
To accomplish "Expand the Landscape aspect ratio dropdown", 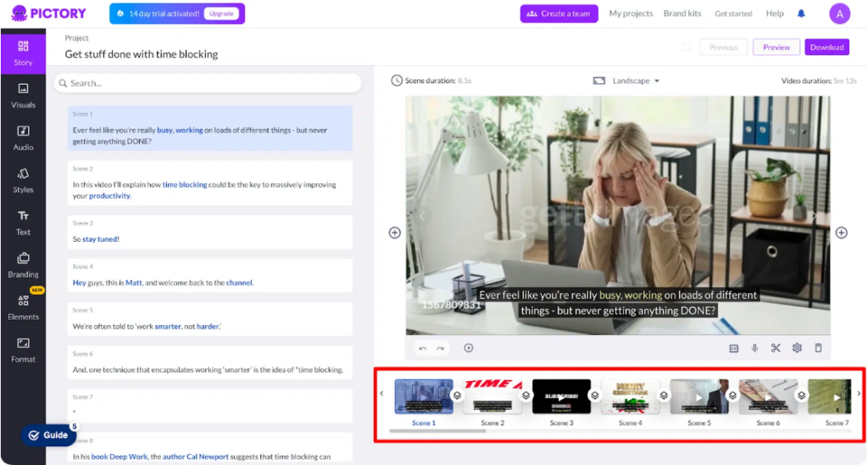I will (626, 81).
